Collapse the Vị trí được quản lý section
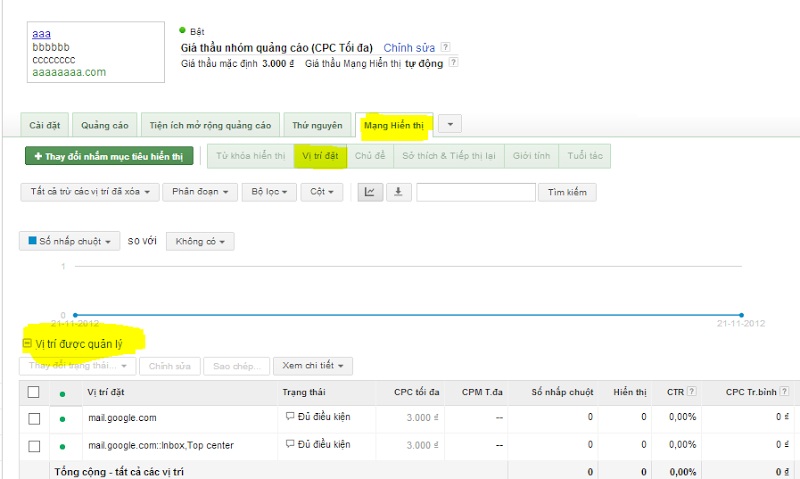This screenshot has height=479, width=800. click(27, 343)
